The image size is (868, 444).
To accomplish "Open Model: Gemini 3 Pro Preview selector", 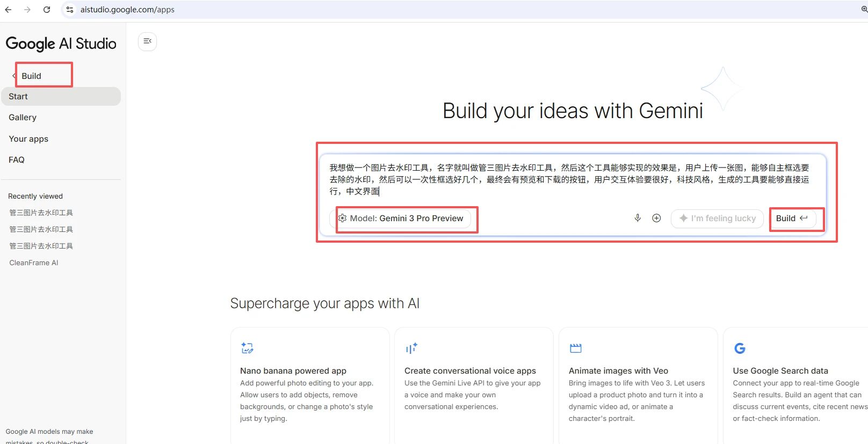I will click(401, 219).
